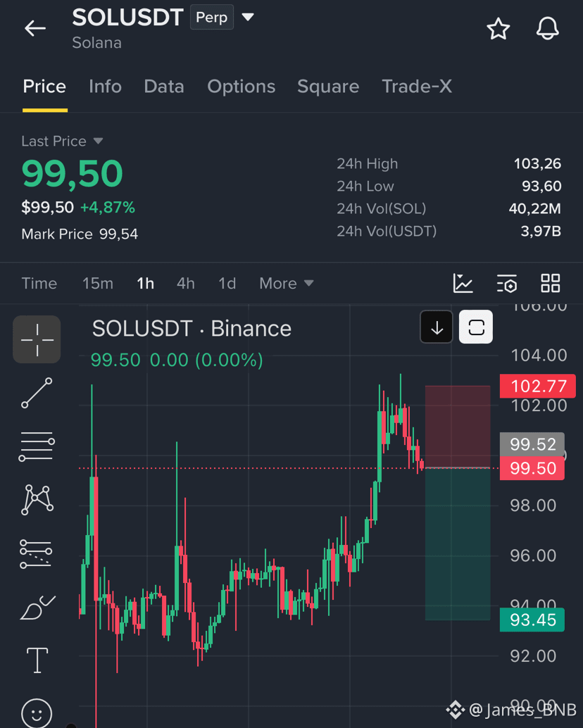The width and height of the screenshot is (583, 728).
Task: Select the XABCD pattern tool
Action: point(37,500)
